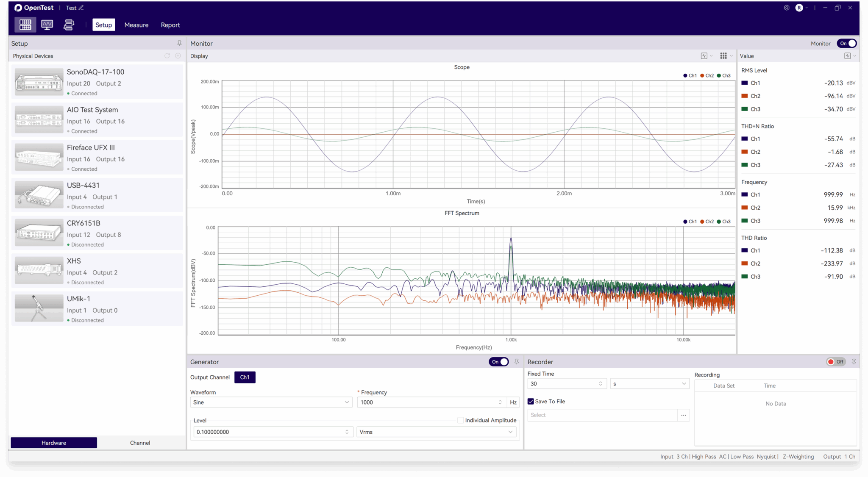The width and height of the screenshot is (868, 477).
Task: Expand the time unit dropdown in Recorder
Action: click(649, 383)
